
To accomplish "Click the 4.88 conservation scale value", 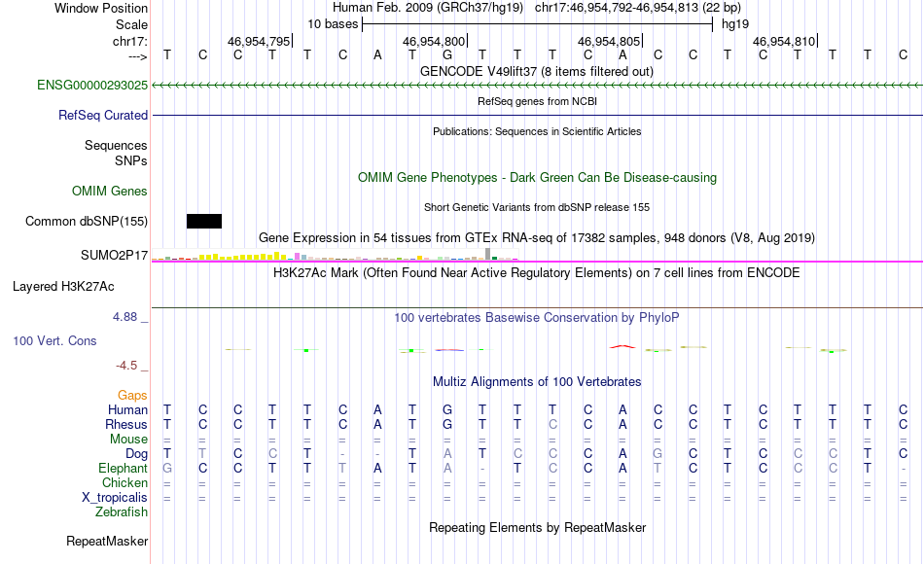I will point(124,317).
